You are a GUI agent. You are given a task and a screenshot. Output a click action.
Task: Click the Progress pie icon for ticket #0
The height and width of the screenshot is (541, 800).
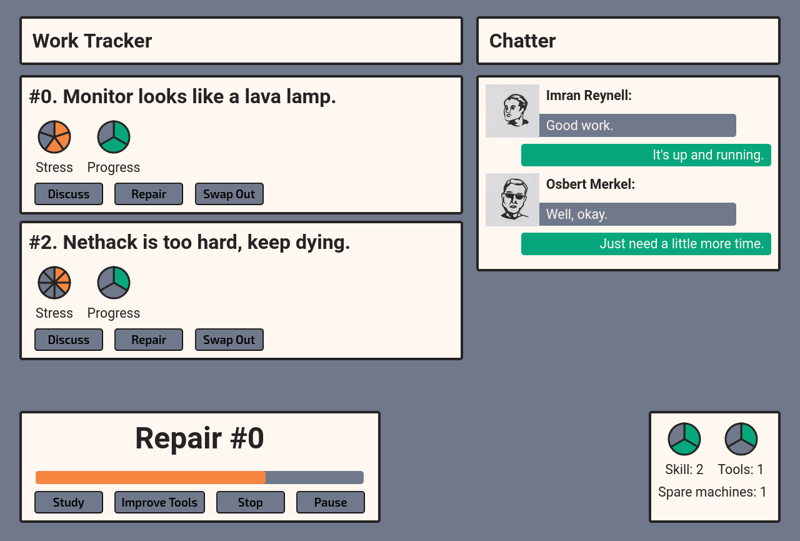point(114,137)
